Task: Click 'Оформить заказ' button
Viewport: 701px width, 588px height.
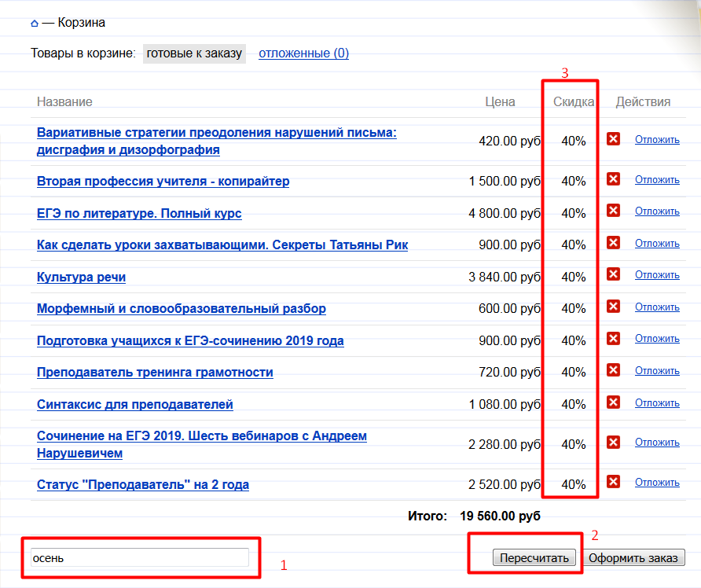Action: (633, 558)
